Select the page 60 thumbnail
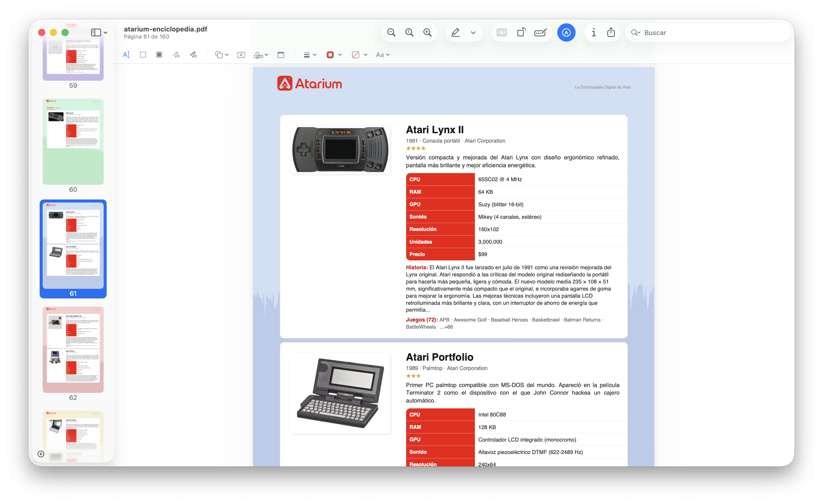This screenshot has height=504, width=823. tap(73, 142)
